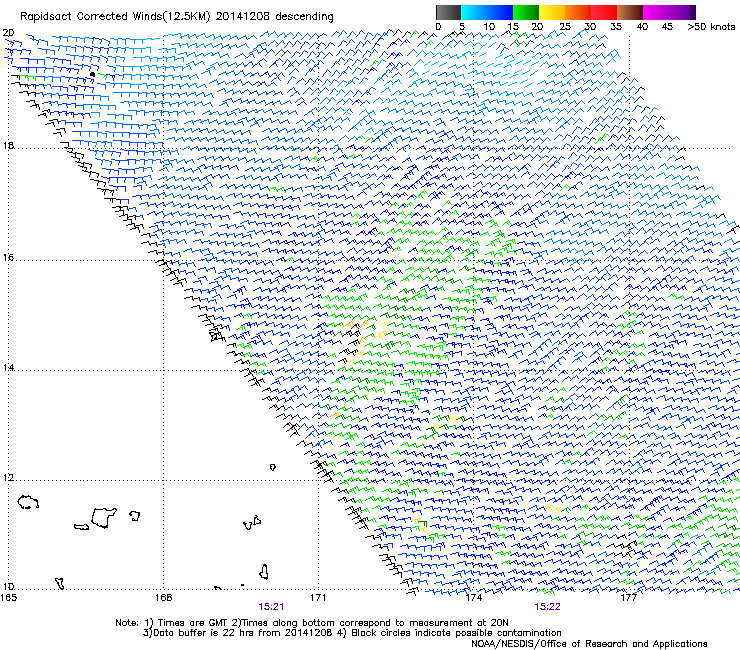Click the purple time marker '15:22'
Screen dimensions: 740x650
tap(547, 607)
